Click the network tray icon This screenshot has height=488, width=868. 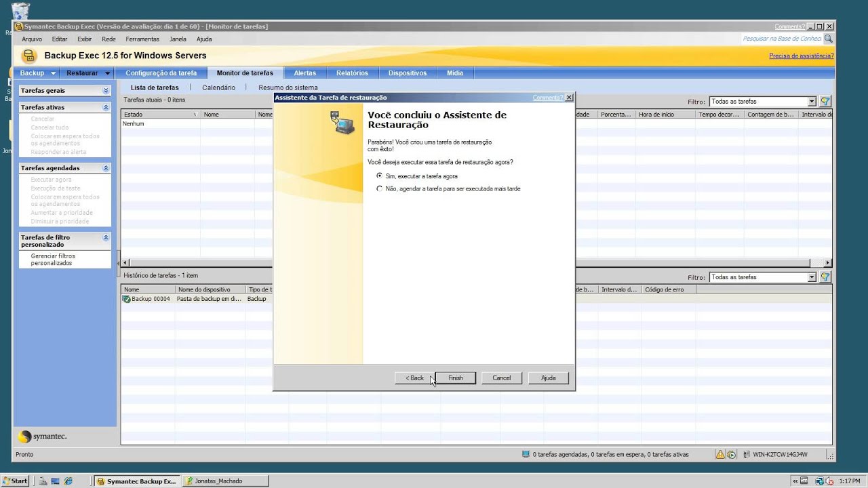coord(819,481)
